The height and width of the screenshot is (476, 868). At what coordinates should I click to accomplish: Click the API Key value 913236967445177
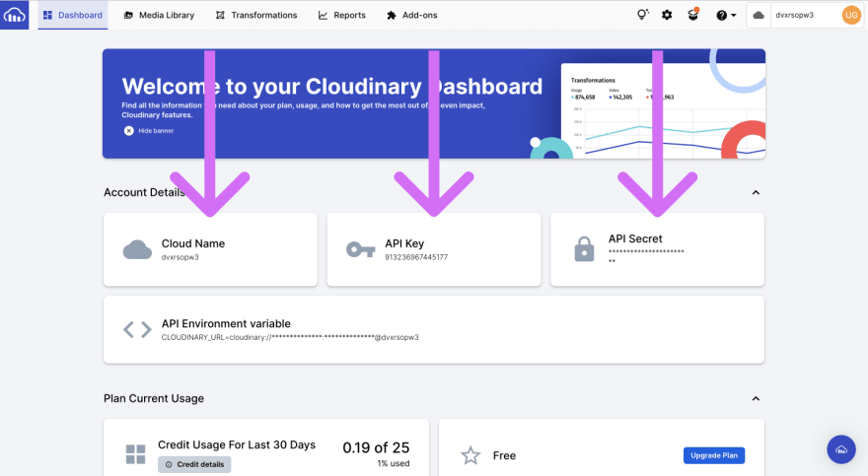(x=416, y=257)
